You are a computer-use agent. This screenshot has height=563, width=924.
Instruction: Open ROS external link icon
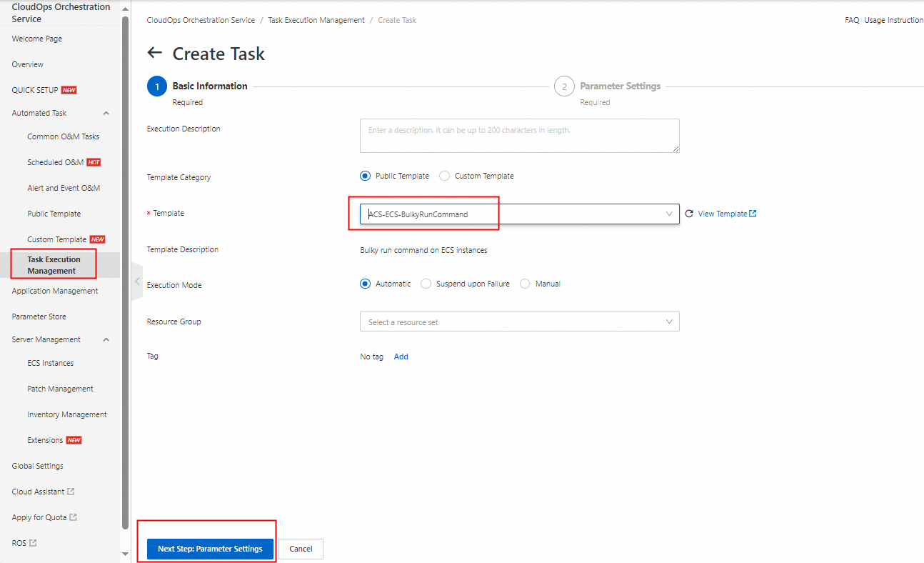[x=33, y=543]
